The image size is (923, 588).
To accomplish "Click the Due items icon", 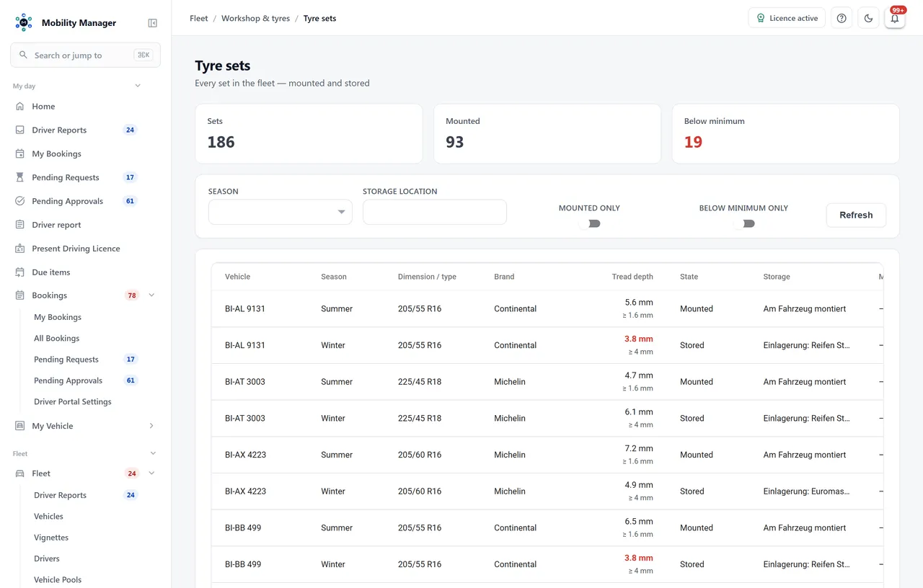I will click(20, 272).
